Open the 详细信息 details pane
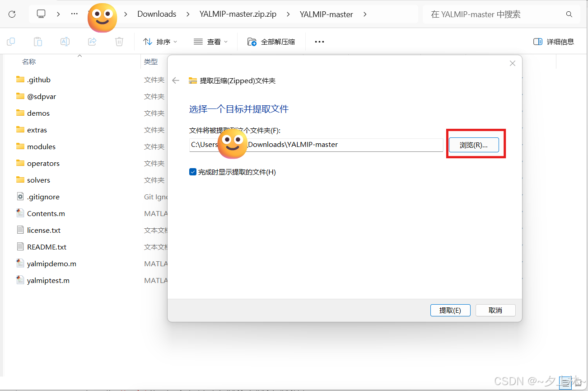The image size is (588, 391). click(x=553, y=41)
